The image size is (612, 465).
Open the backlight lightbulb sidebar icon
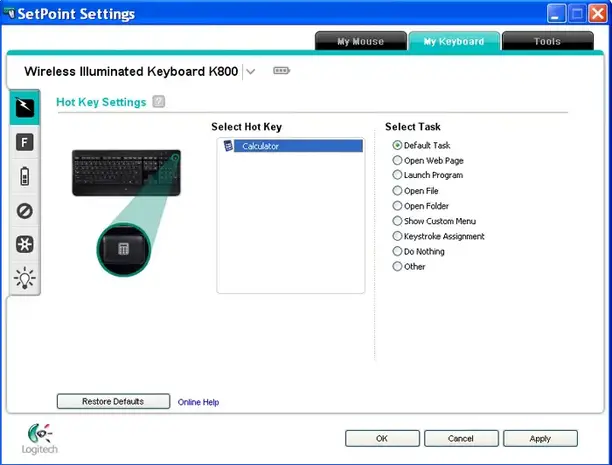[25, 278]
